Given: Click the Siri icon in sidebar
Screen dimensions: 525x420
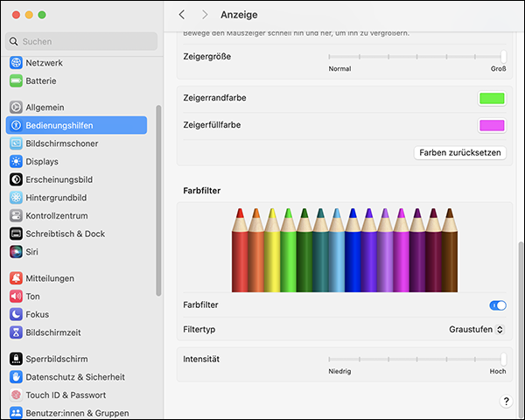Looking at the screenshot, I should pyautogui.click(x=16, y=252).
